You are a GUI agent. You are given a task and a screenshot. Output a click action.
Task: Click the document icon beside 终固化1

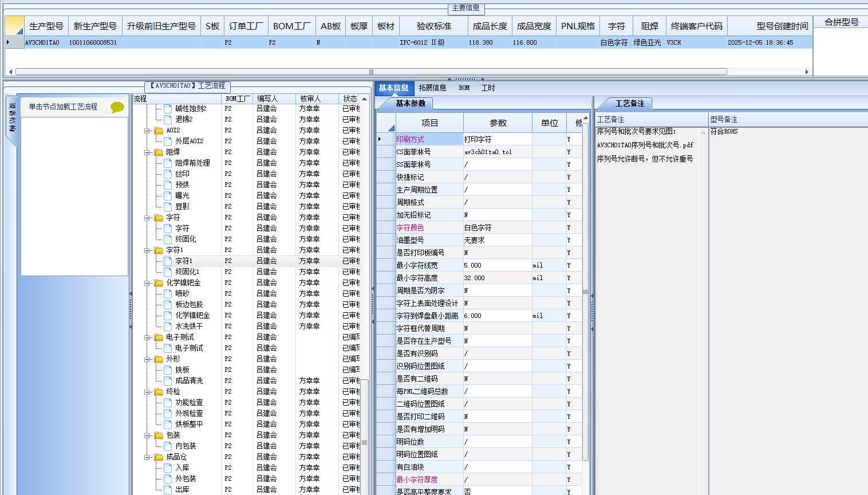click(168, 272)
